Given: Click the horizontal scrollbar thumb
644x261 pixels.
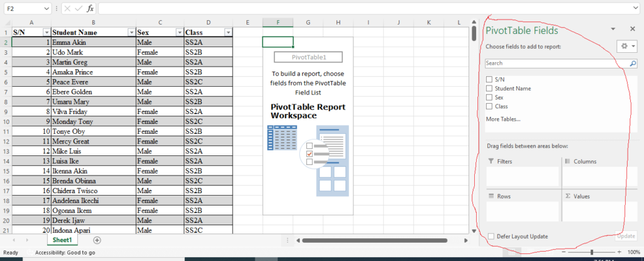Looking at the screenshot, I should click(375, 240).
